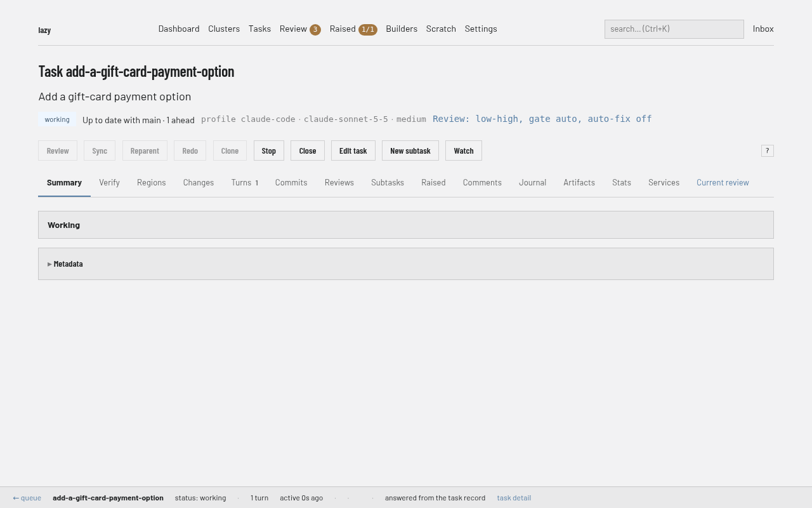This screenshot has width=812, height=508.
Task: Open the Inbox
Action: [763, 29]
